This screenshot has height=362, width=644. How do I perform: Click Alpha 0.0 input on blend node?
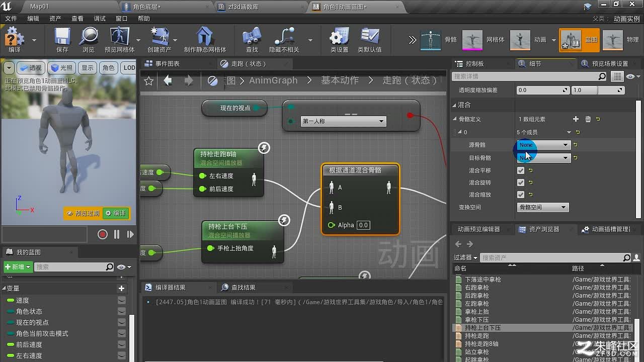[363, 225]
